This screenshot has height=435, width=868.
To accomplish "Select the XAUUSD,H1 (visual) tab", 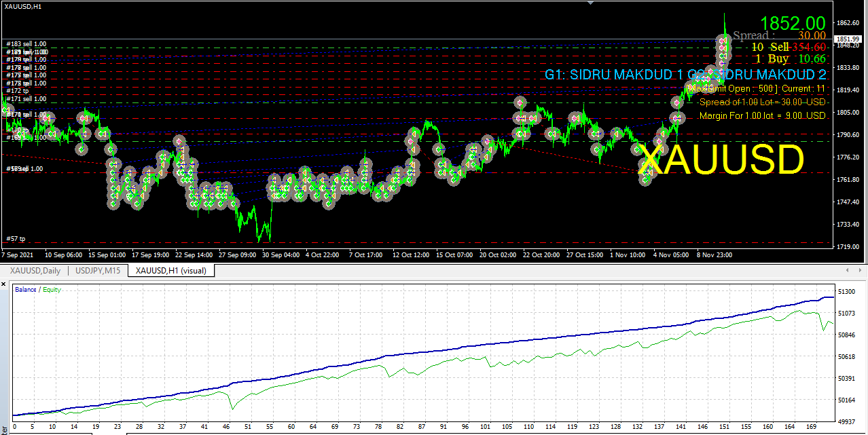I will click(172, 270).
